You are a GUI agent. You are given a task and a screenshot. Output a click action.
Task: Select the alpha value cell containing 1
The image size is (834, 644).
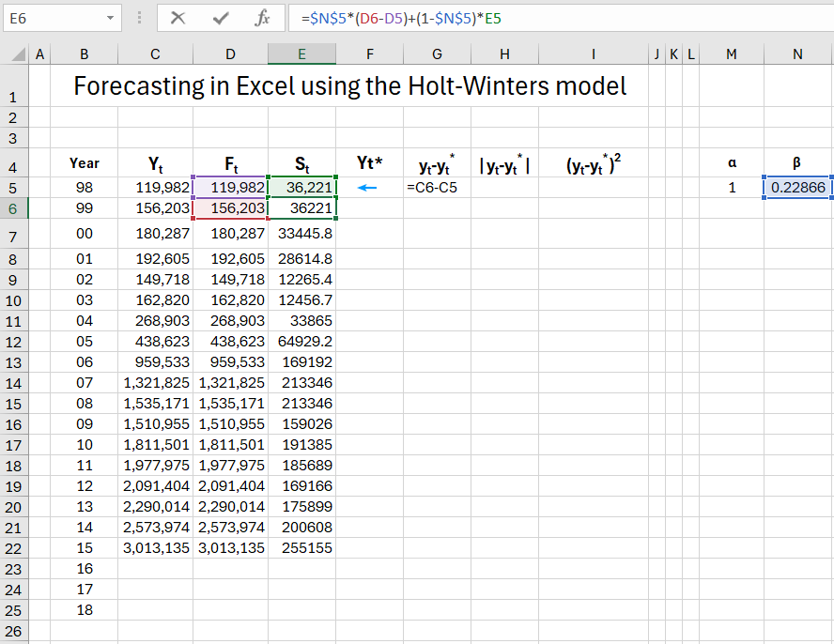[x=731, y=187]
